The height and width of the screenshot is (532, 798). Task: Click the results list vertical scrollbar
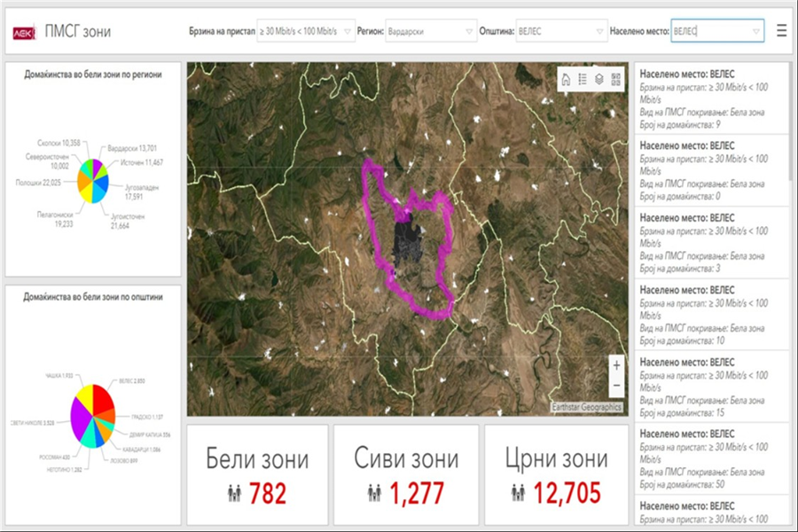pos(790,122)
